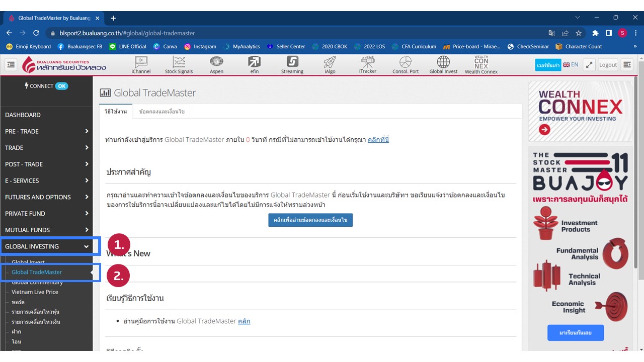Click มาเรียนกันเลย button on banner
The image size is (644, 362).
[x=576, y=333]
